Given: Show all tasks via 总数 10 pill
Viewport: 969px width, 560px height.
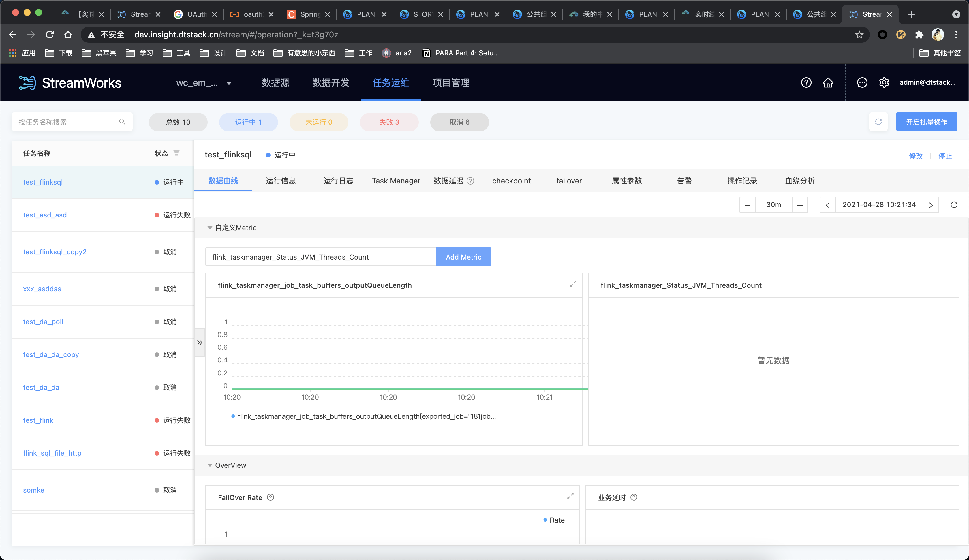Looking at the screenshot, I should click(178, 122).
